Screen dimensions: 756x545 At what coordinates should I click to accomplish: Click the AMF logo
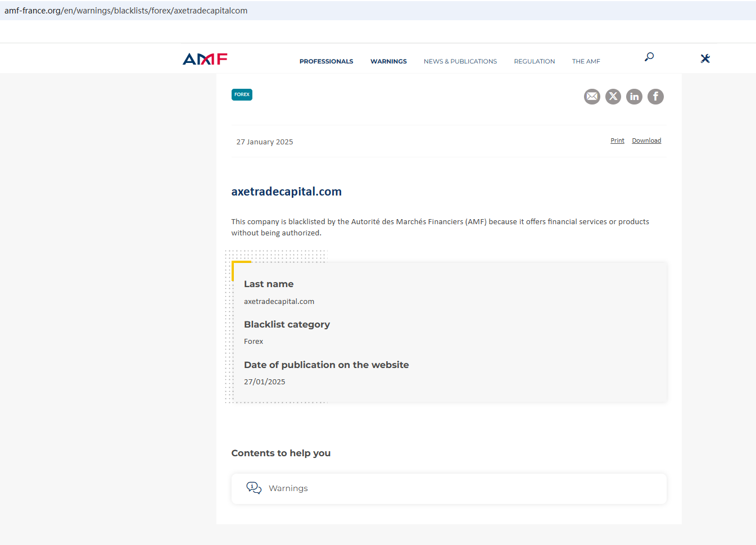coord(205,59)
